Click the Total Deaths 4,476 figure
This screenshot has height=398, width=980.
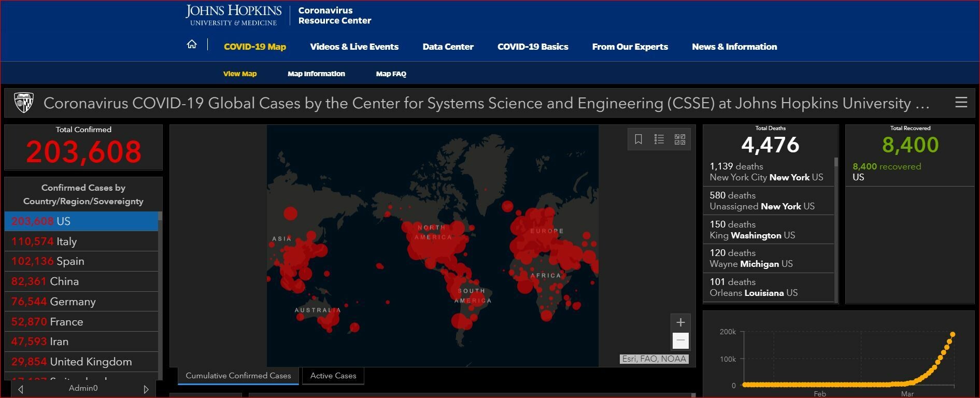click(x=770, y=145)
